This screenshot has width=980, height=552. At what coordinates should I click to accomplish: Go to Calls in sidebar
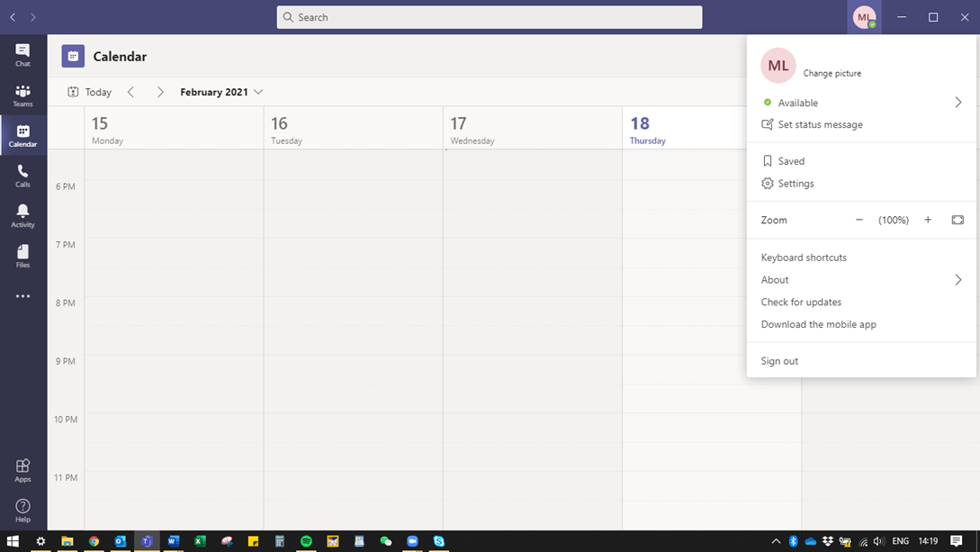point(22,176)
